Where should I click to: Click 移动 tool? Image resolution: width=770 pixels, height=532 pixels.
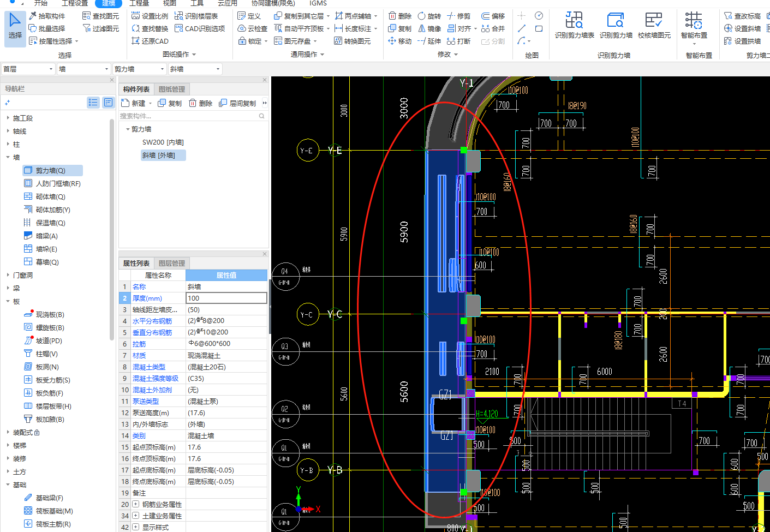(400, 41)
